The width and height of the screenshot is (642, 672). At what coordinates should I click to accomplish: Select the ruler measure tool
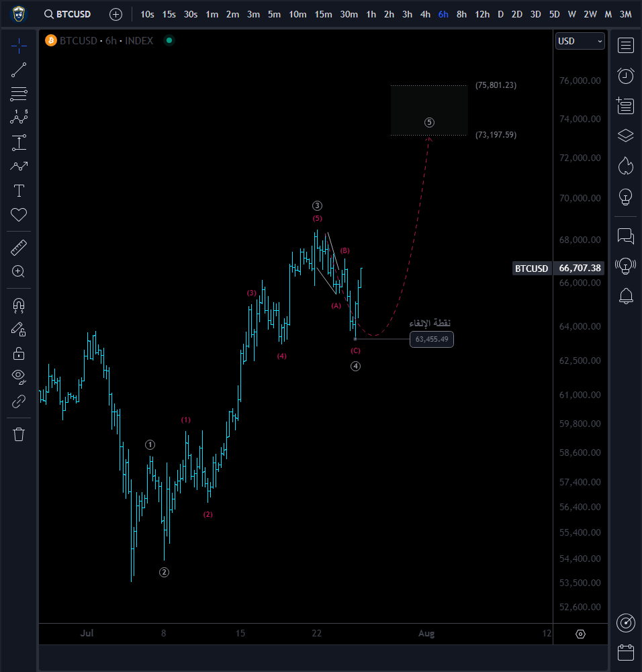pyautogui.click(x=19, y=248)
